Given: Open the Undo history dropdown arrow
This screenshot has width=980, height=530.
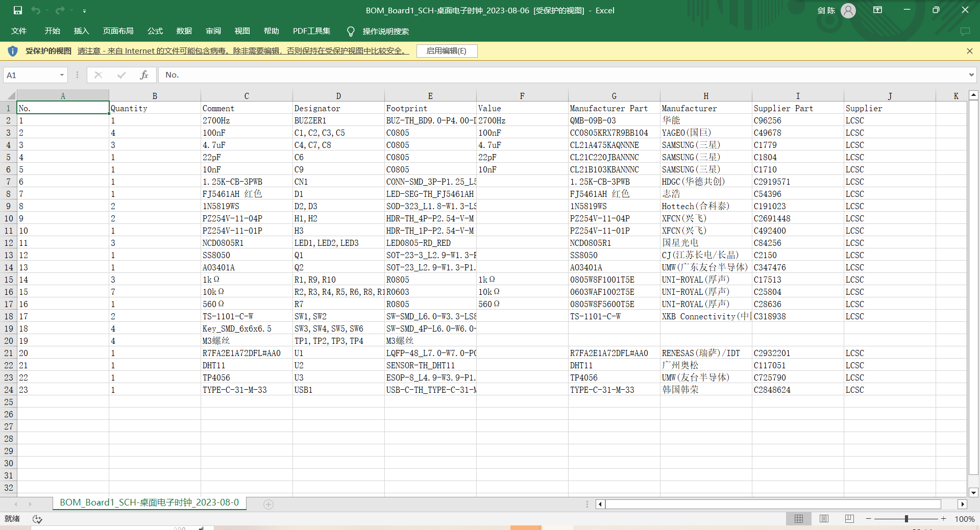Looking at the screenshot, I should [47, 10].
